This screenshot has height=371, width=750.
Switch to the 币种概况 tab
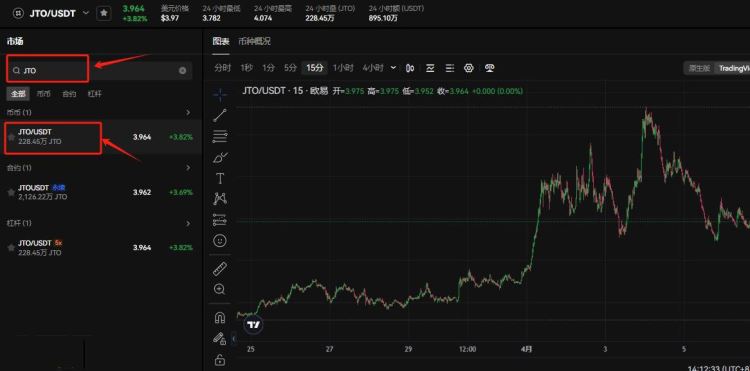click(x=254, y=41)
